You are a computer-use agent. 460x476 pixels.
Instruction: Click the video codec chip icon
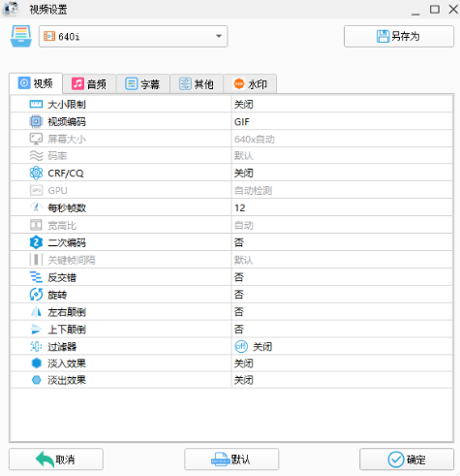coord(36,121)
